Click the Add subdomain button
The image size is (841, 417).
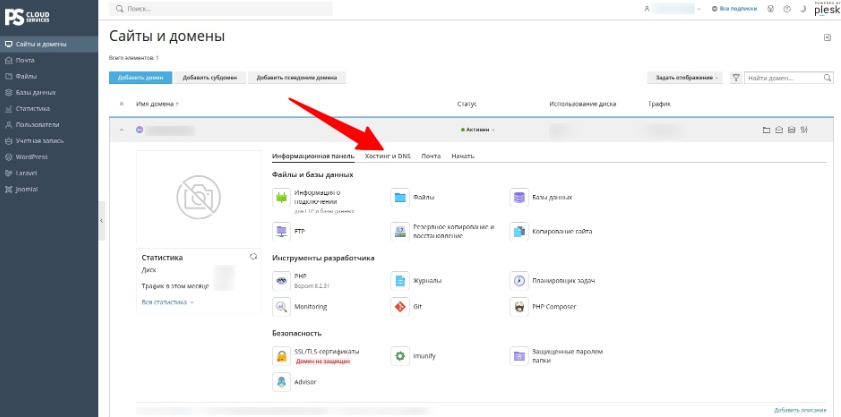(210, 78)
